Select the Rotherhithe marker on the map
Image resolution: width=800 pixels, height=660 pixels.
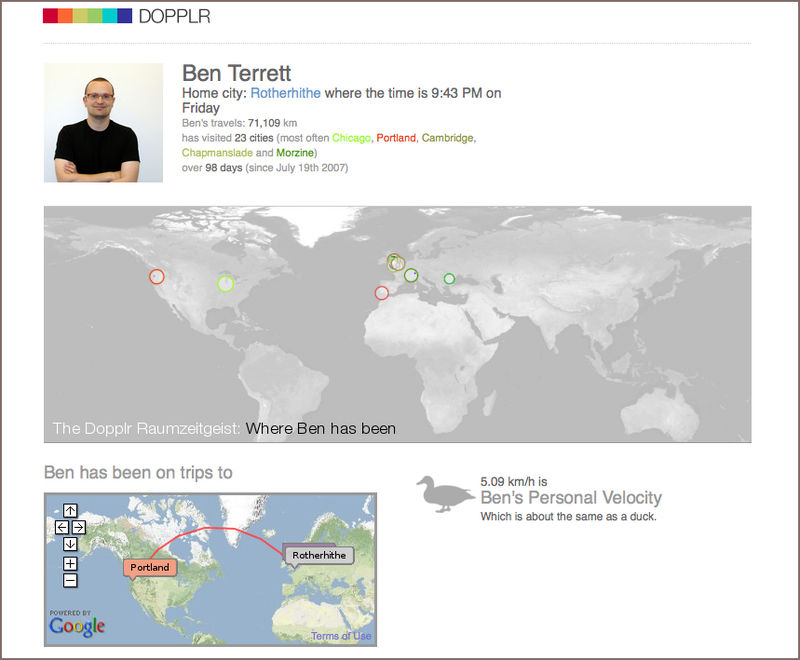click(x=318, y=555)
